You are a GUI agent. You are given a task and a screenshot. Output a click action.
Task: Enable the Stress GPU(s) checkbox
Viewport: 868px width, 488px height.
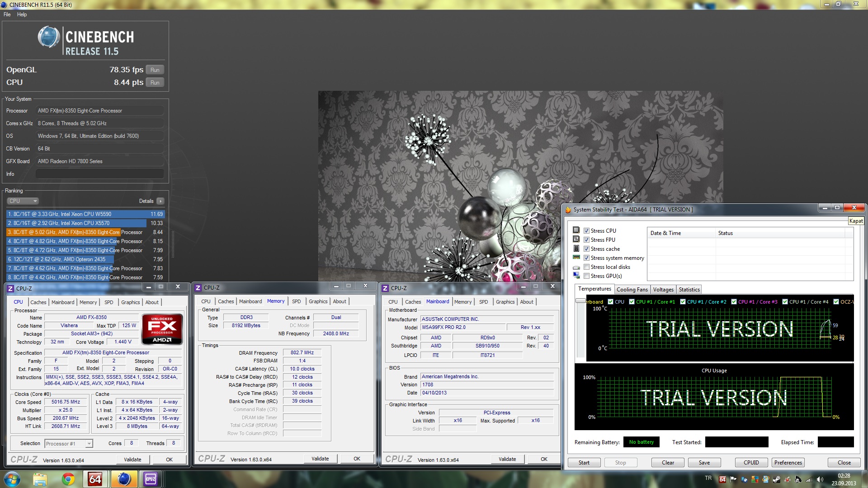click(x=586, y=276)
